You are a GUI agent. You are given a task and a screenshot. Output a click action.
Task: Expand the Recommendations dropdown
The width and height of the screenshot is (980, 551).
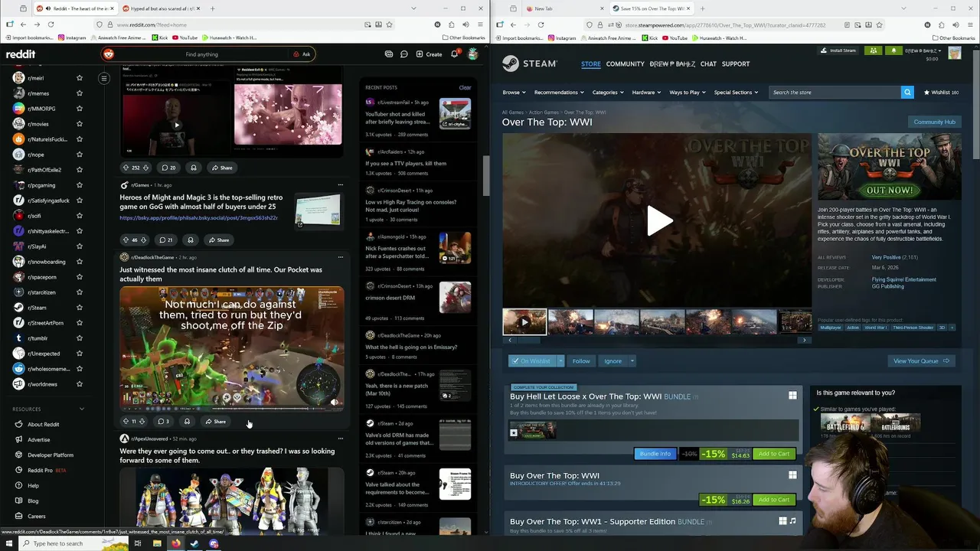click(559, 93)
